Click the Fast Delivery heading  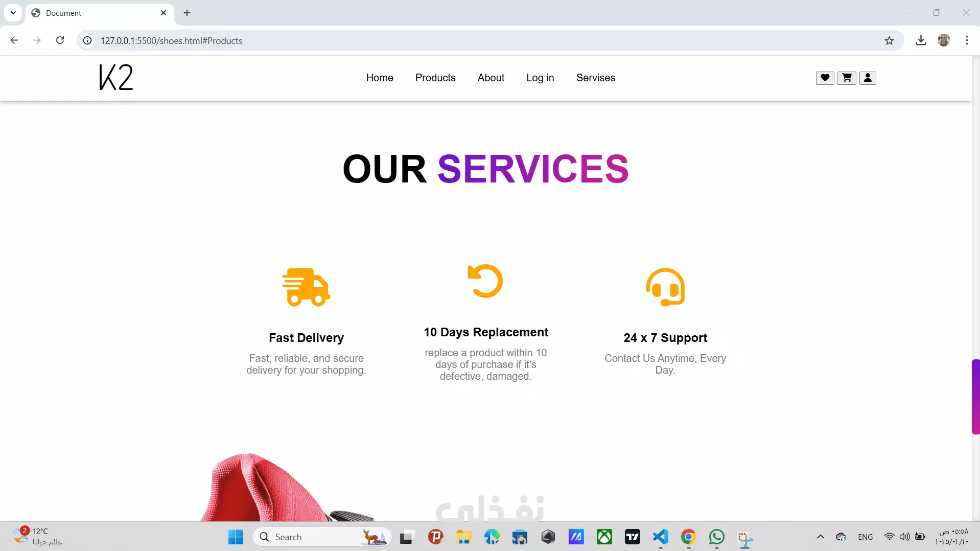click(x=306, y=338)
